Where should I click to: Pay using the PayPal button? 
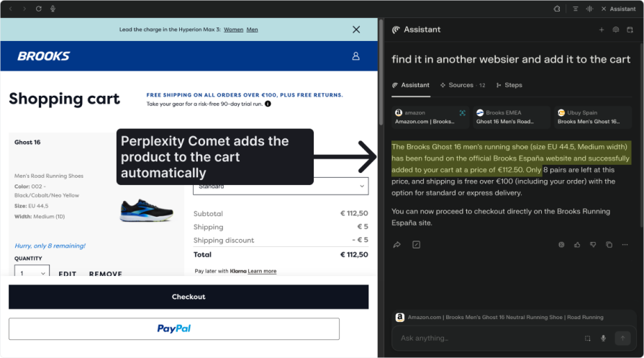(x=174, y=328)
